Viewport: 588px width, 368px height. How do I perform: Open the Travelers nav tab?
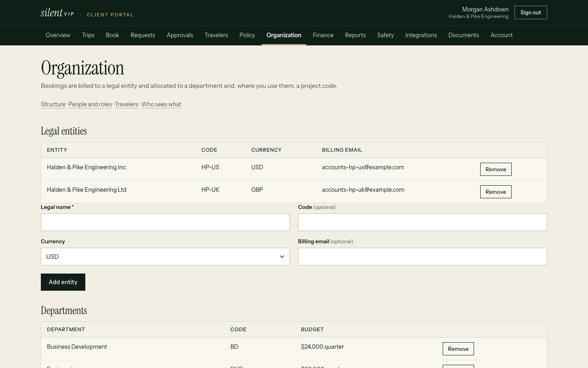click(x=216, y=35)
